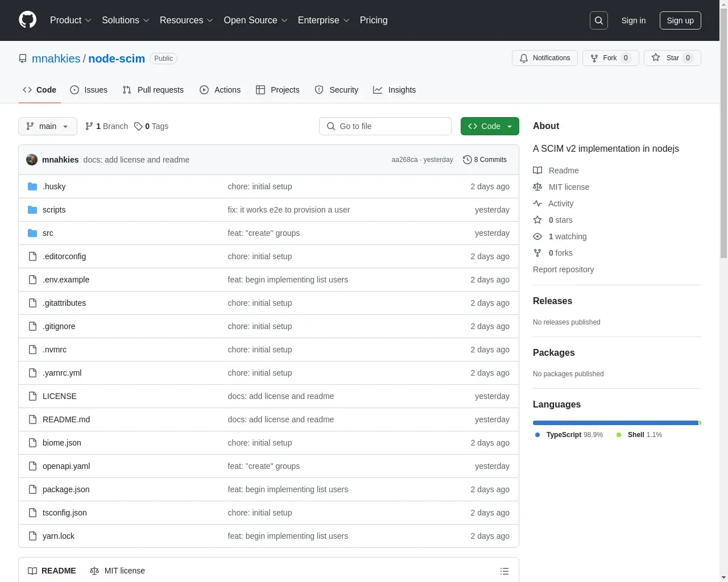The image size is (728, 582).
Task: Click the branch icon next to 1 Branch
Action: 89,126
